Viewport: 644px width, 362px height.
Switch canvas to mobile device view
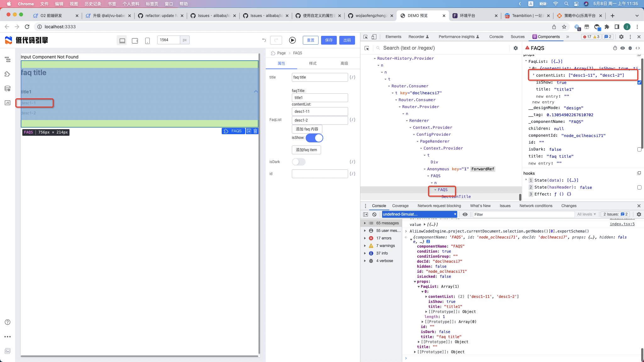(147, 41)
